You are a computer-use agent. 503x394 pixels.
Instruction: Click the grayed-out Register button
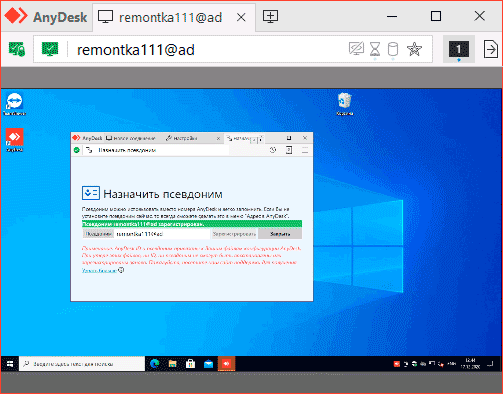click(234, 234)
